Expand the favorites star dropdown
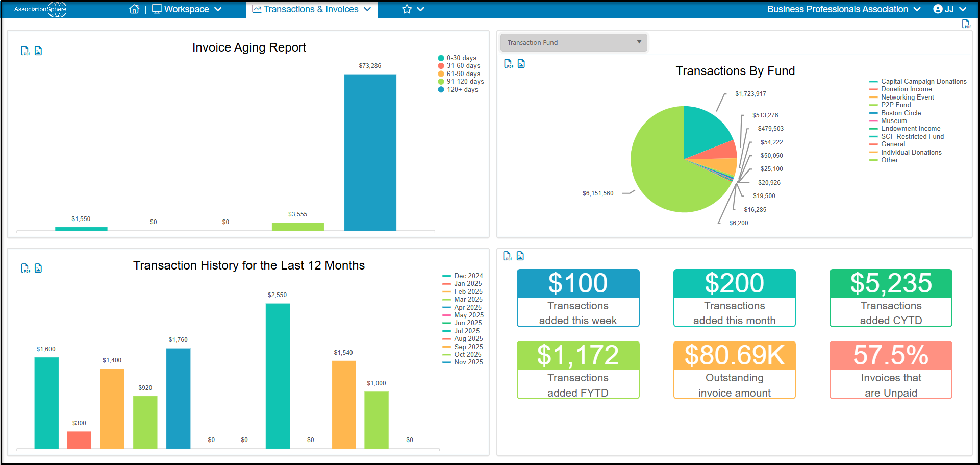Viewport: 980px width, 465px height. point(413,9)
